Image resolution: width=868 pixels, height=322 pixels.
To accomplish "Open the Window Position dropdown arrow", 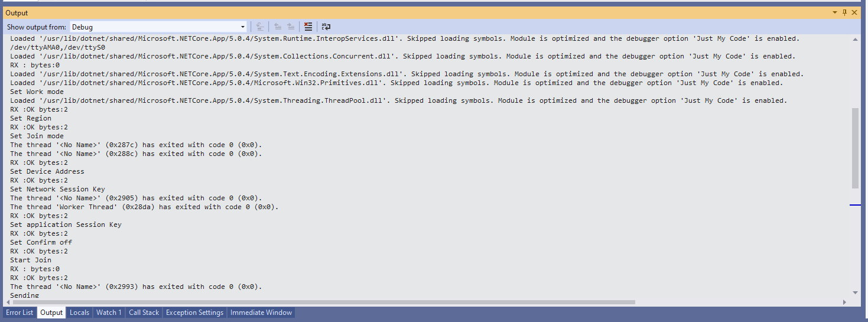I will 834,12.
